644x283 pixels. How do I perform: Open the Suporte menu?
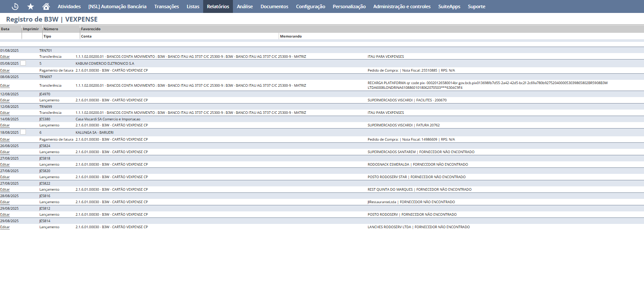tap(476, 6)
